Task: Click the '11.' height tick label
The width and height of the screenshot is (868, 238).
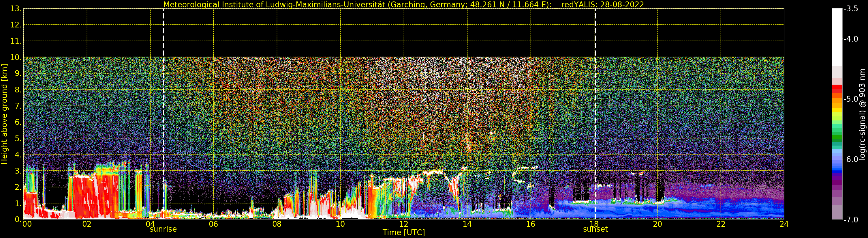Action: pos(16,41)
